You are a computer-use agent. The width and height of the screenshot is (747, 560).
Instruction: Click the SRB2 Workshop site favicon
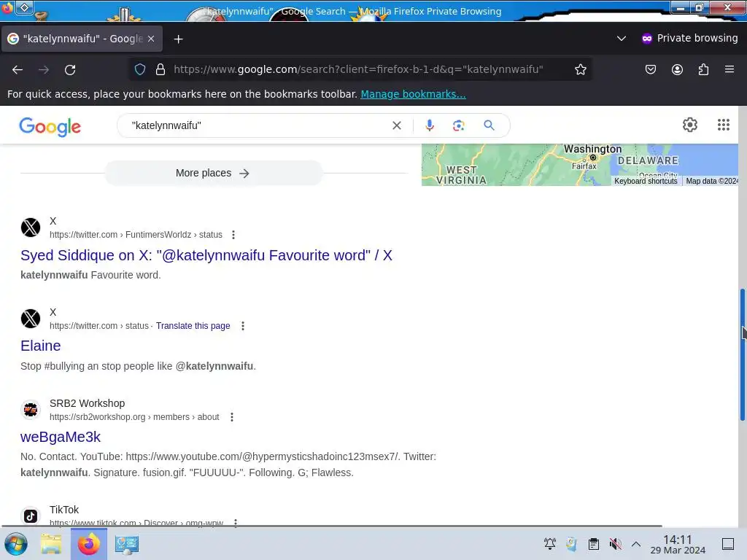31,410
